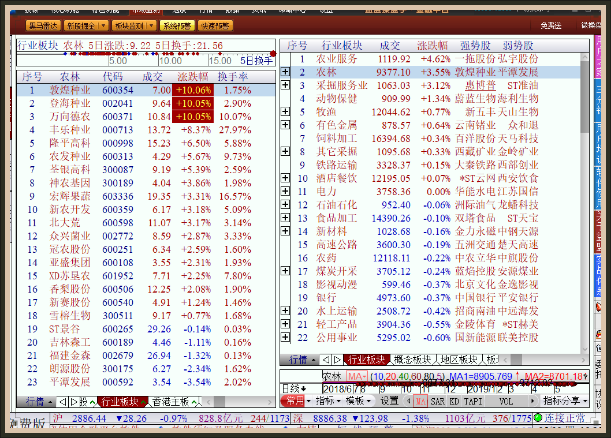
Task: Click next-tab arrow in left panel tab bar
Action: [73, 401]
